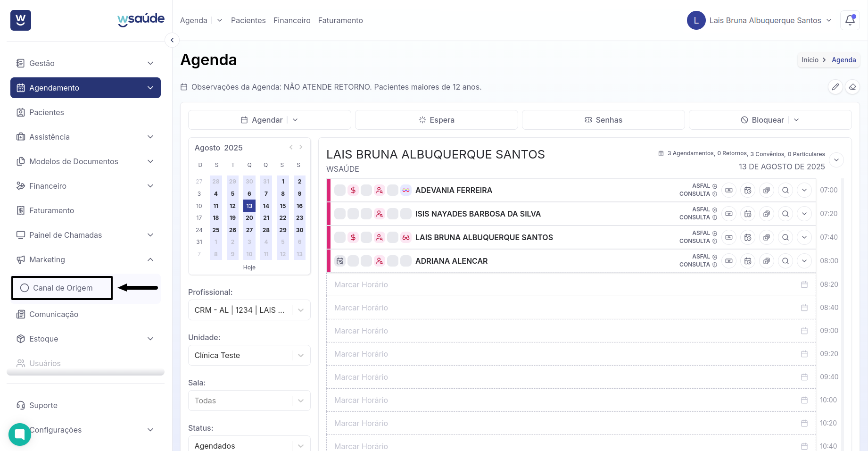This screenshot has height=451, width=868.
Task: Click the Espera button
Action: (x=437, y=120)
